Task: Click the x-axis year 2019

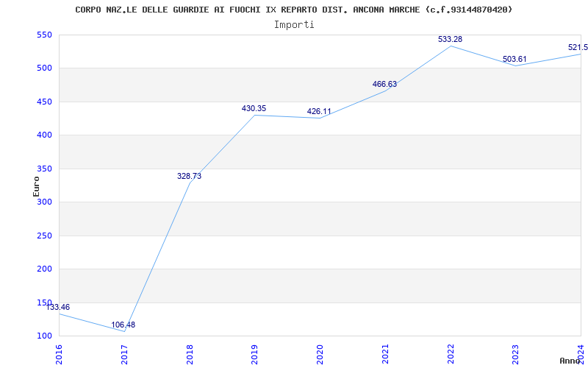Action: click(x=254, y=355)
